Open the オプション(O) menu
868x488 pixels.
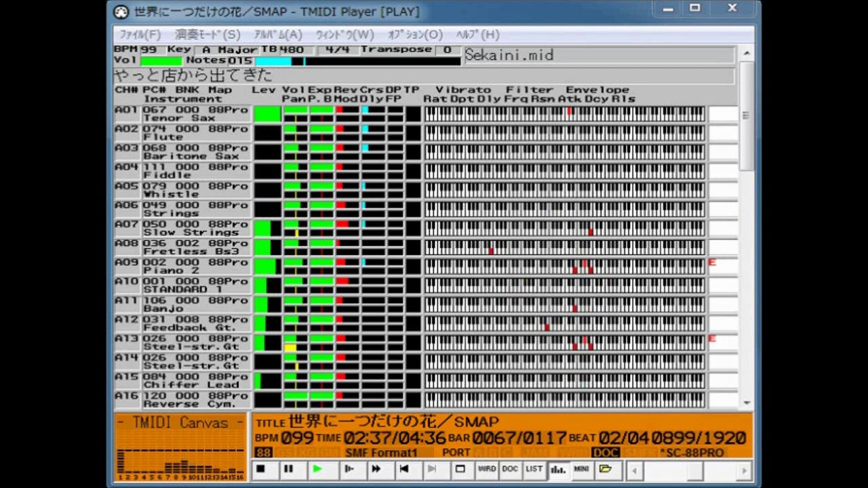click(x=415, y=35)
